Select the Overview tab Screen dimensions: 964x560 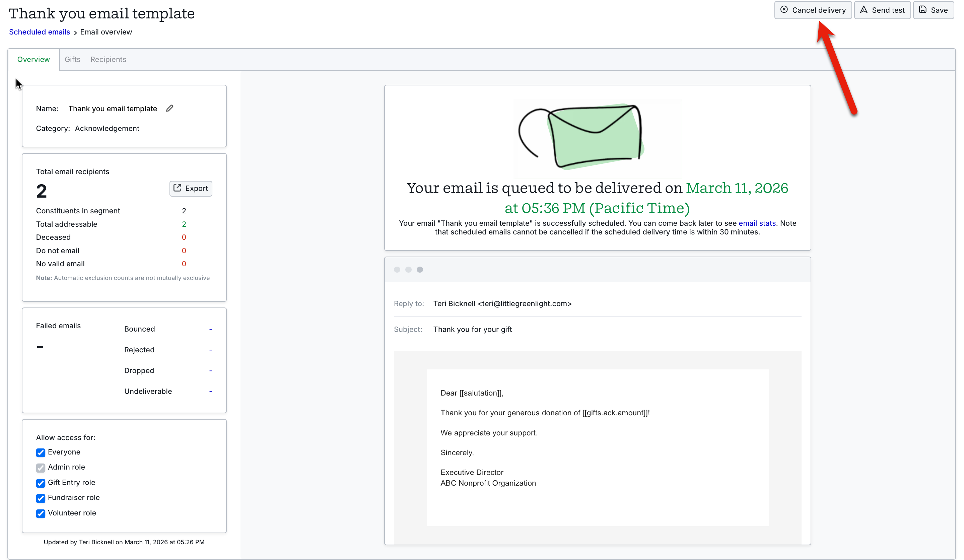[x=33, y=59]
